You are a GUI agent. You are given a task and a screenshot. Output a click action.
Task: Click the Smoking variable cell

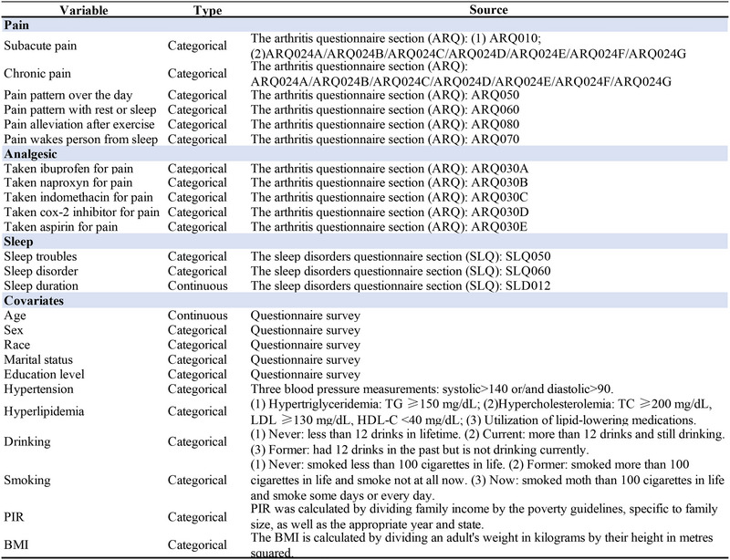click(27, 480)
